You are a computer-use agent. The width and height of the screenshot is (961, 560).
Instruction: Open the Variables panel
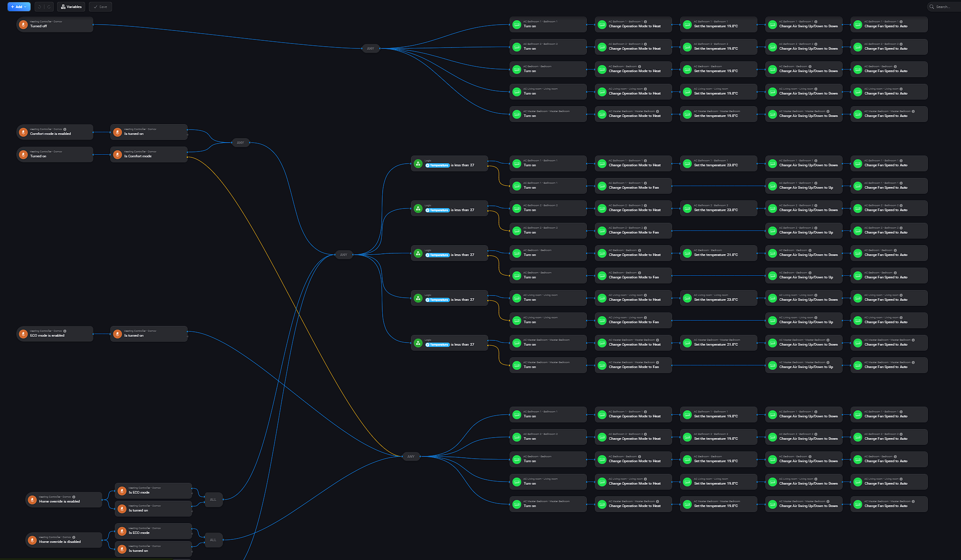click(71, 7)
